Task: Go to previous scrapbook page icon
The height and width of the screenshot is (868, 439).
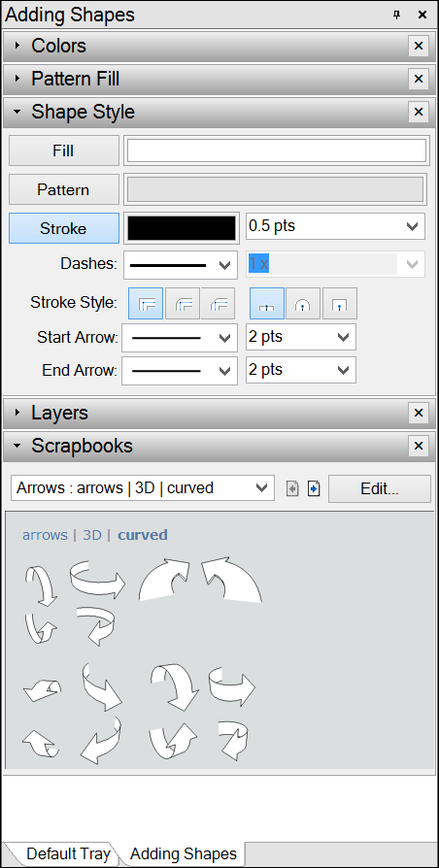Action: [292, 488]
